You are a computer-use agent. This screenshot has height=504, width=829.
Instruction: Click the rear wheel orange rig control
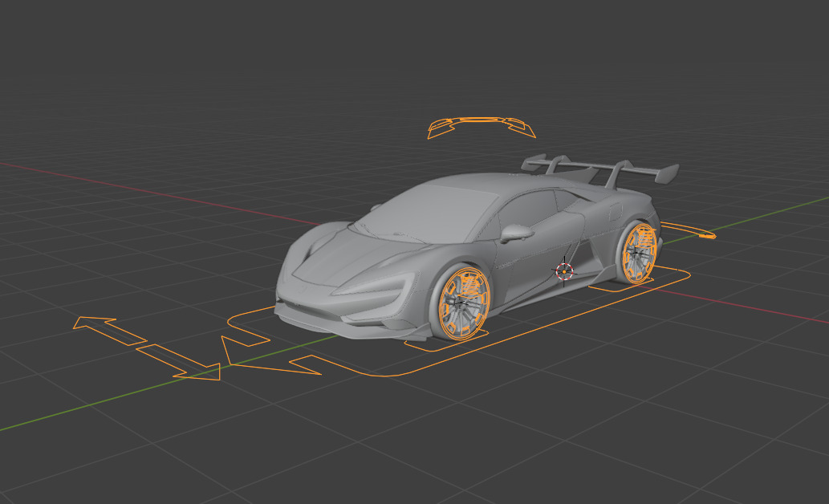tap(639, 254)
